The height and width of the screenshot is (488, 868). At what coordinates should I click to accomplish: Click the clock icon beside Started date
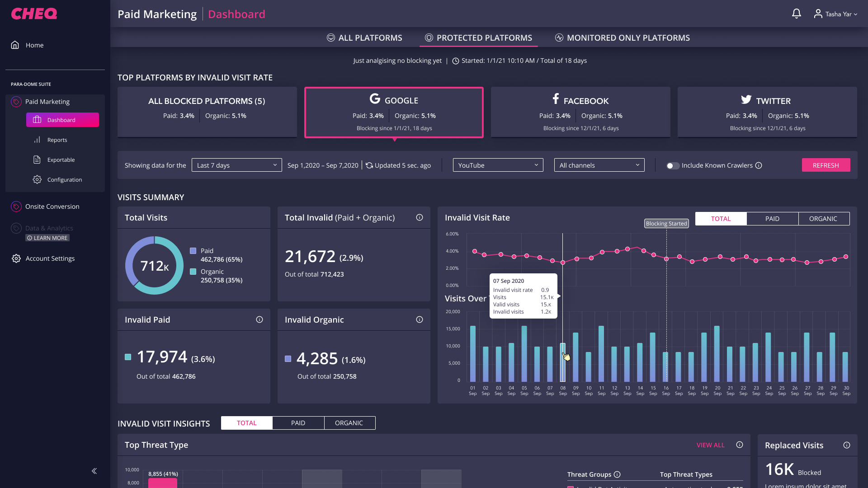coord(456,61)
